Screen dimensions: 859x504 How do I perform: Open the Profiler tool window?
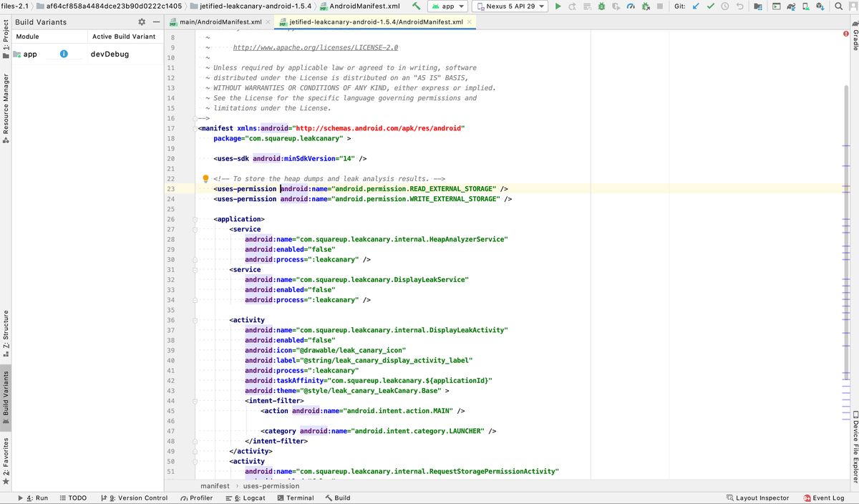(x=197, y=498)
